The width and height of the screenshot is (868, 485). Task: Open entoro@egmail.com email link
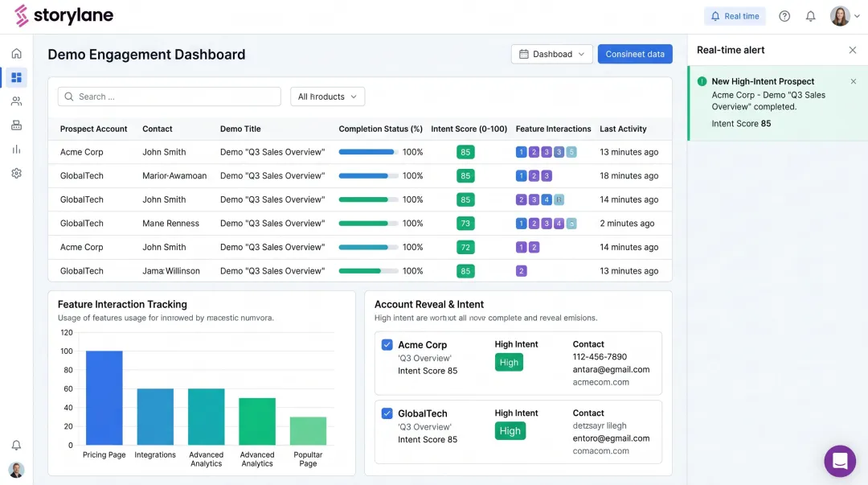611,438
